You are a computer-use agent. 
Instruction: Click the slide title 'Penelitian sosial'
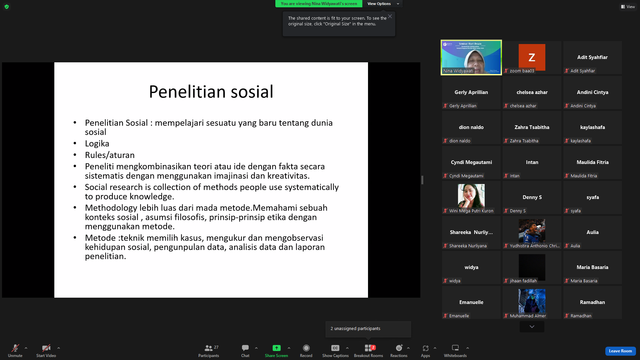tap(211, 92)
